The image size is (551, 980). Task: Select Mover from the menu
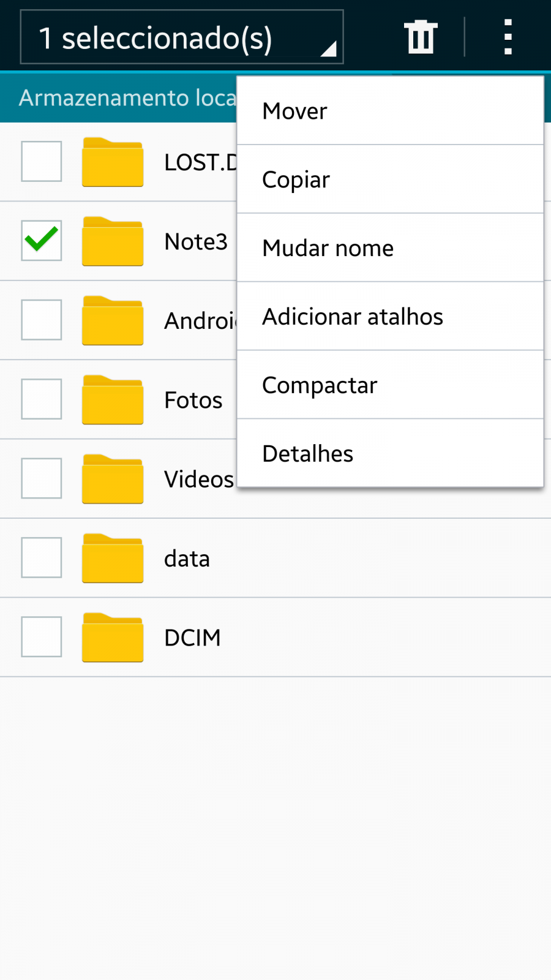click(390, 111)
